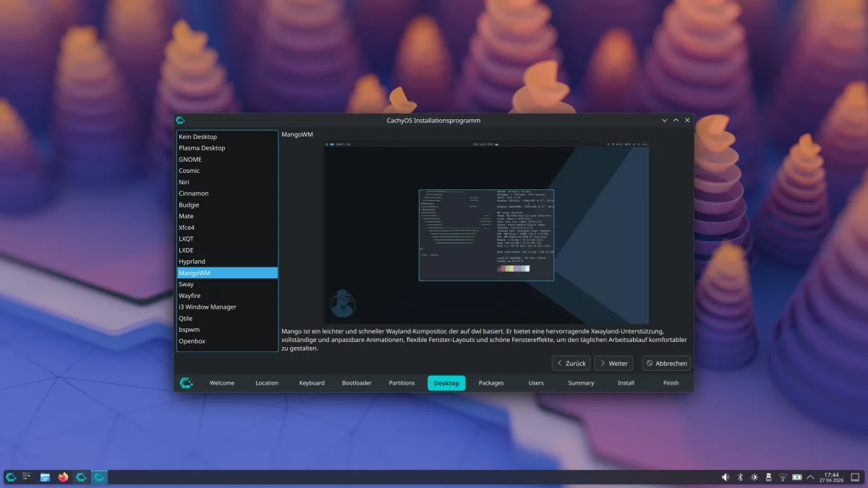Click the battery status tray icon
868x488 pixels.
point(796,477)
